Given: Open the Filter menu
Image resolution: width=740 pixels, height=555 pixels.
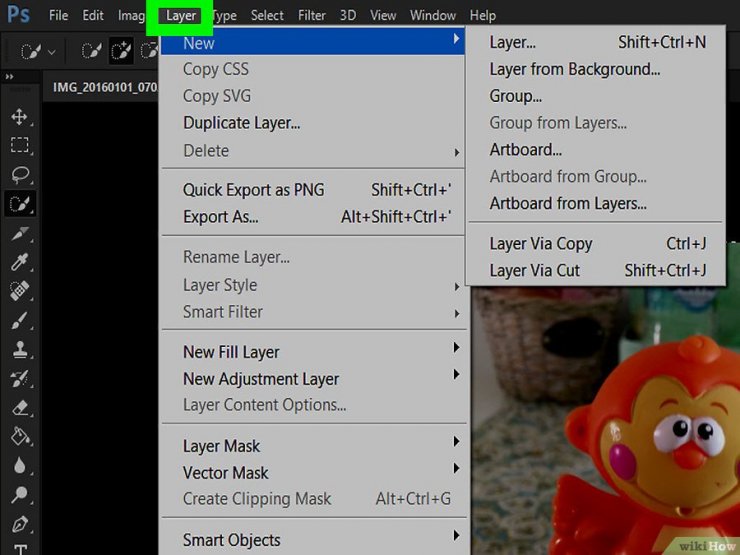Looking at the screenshot, I should [312, 16].
